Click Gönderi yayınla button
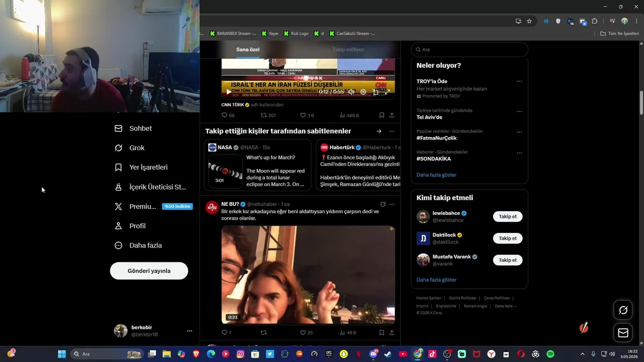 point(149,271)
